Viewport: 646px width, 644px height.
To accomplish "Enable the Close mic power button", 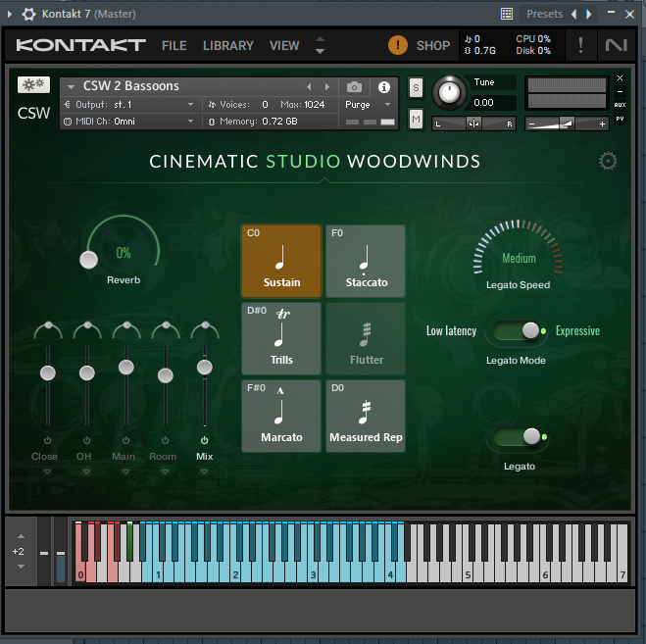I will 47,440.
